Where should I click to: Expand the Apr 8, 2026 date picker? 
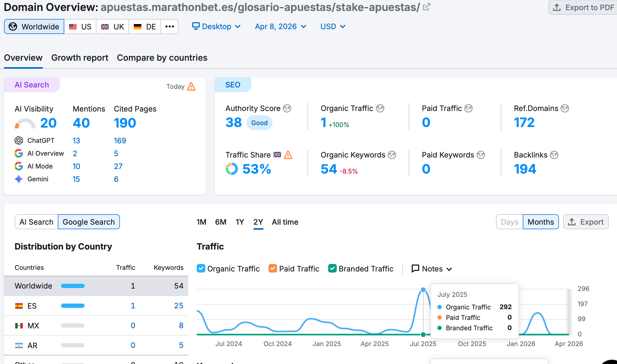tap(280, 26)
